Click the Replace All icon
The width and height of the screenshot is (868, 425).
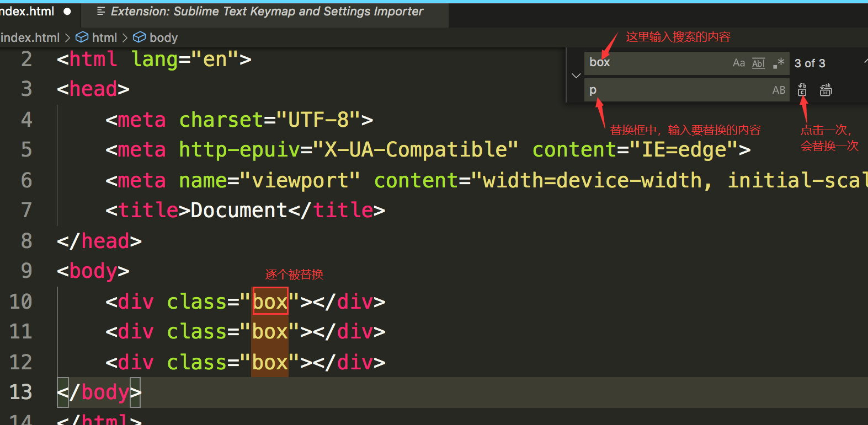click(x=826, y=90)
